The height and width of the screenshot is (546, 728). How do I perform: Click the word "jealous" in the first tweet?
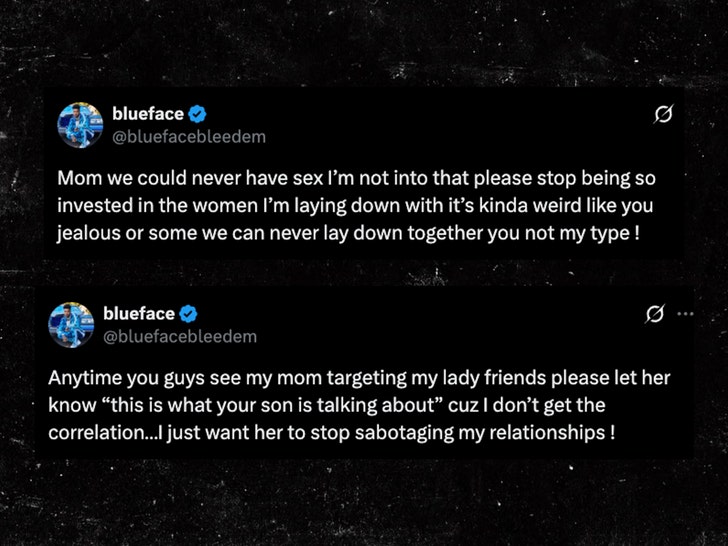click(87, 232)
